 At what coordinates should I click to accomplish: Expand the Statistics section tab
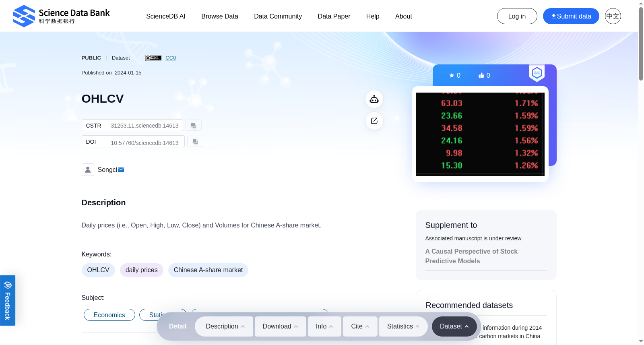[403, 326]
